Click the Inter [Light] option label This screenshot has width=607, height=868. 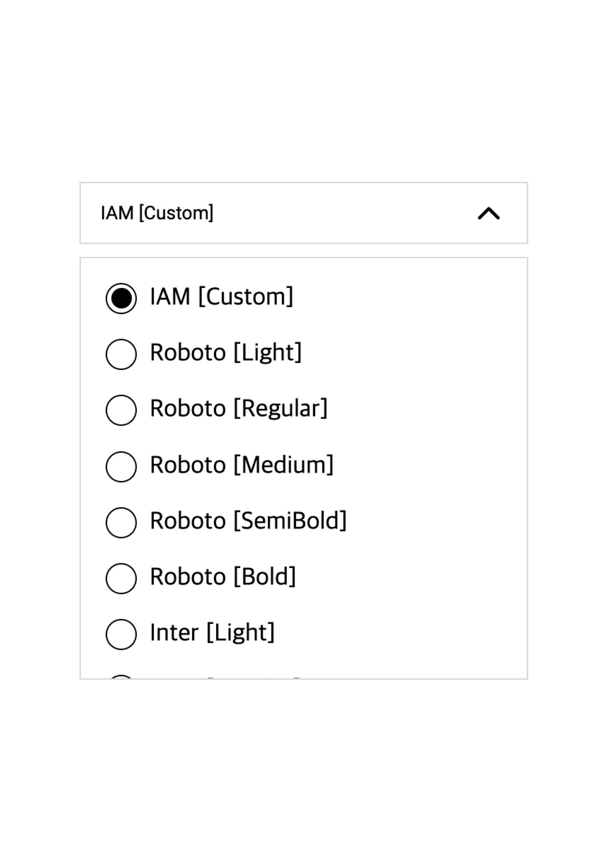(x=212, y=633)
